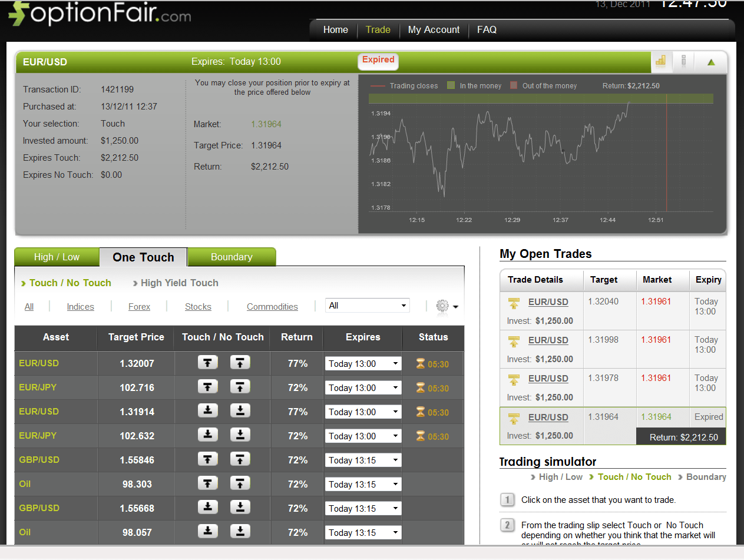Screen dimensions: 744x560
Task: Click the optionFair logo
Action: point(100,14)
